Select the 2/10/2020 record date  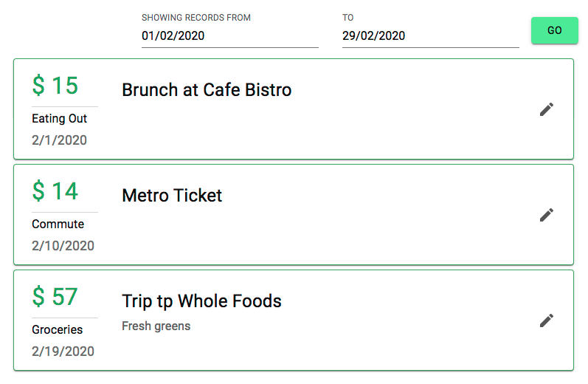[63, 246]
